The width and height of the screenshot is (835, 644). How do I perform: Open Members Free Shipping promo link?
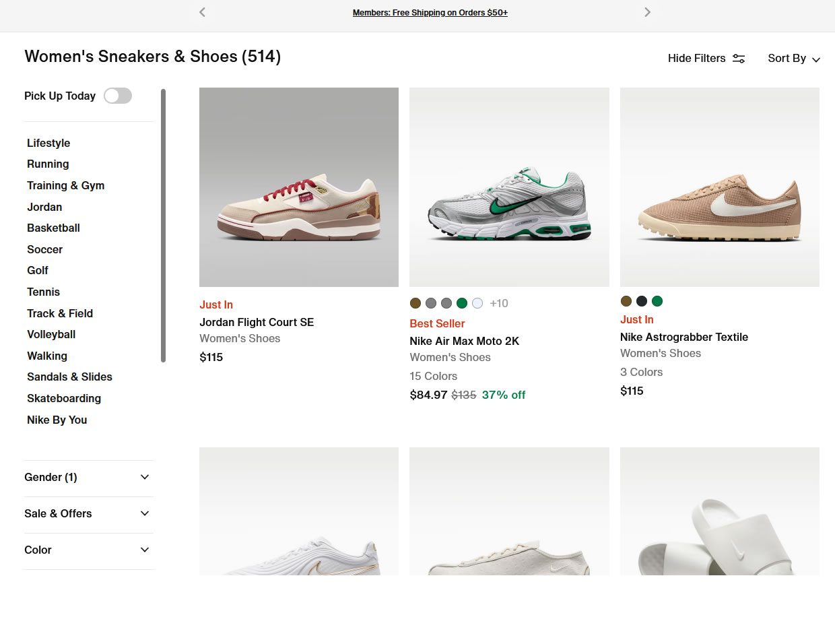point(430,13)
